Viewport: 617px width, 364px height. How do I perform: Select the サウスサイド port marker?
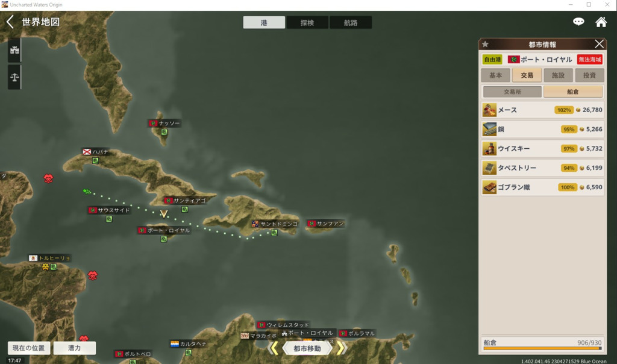(x=109, y=219)
